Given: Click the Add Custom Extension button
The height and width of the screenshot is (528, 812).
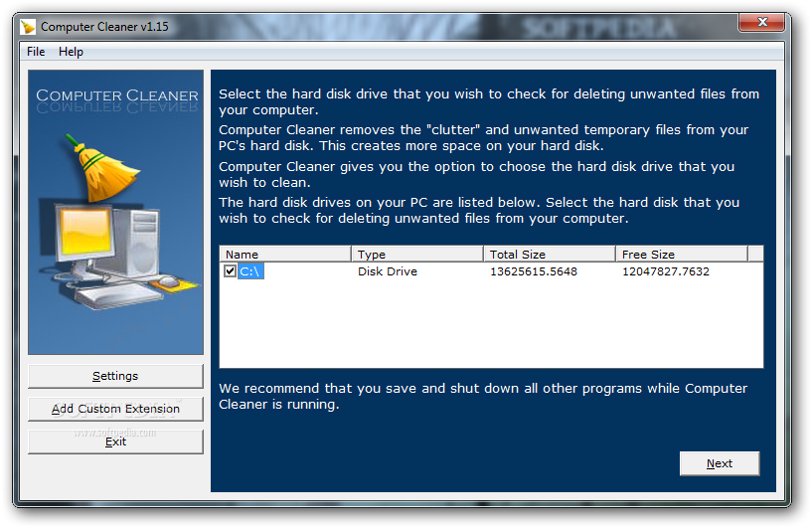Looking at the screenshot, I should pos(115,409).
